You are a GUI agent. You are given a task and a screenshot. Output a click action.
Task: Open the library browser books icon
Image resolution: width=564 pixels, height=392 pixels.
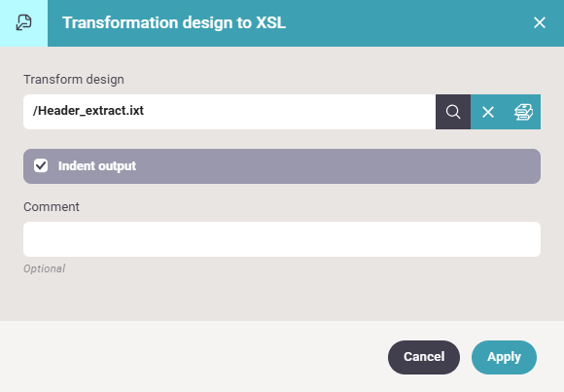(x=523, y=112)
